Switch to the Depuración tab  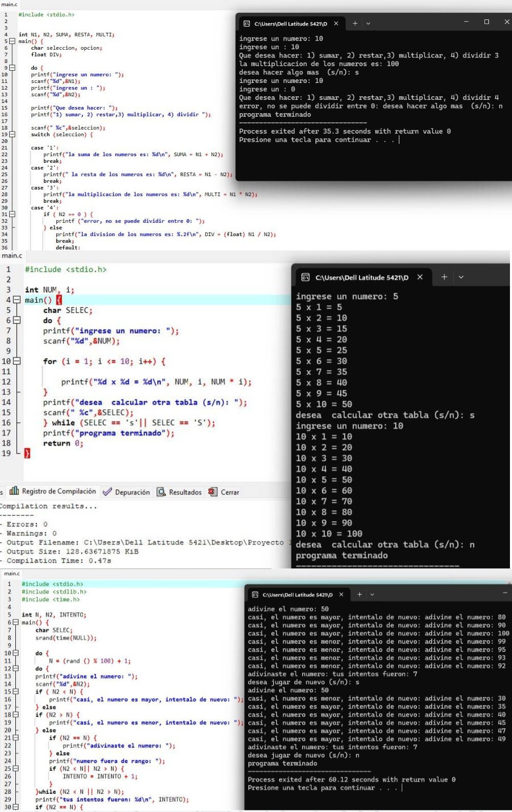pyautogui.click(x=126, y=492)
